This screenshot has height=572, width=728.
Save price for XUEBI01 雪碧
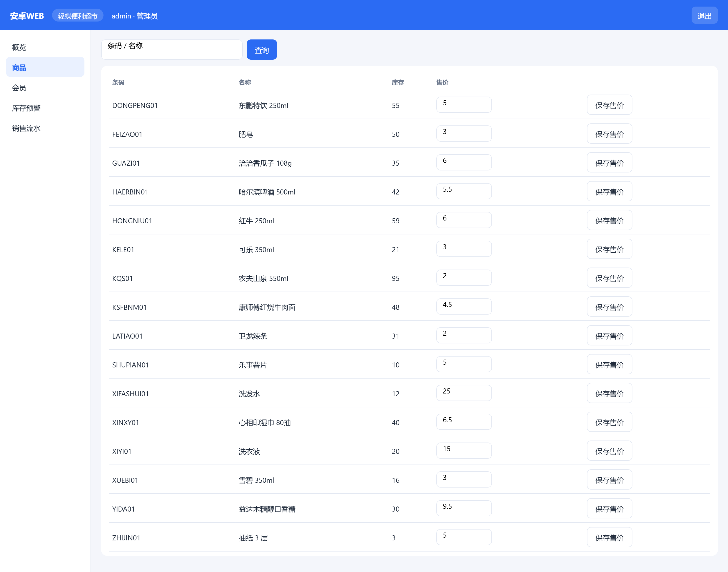click(x=609, y=479)
